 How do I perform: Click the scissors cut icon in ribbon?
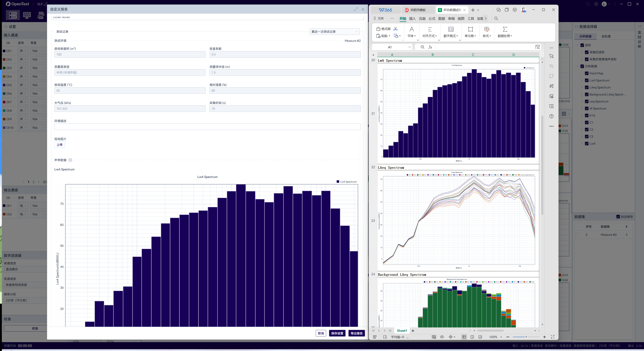pyautogui.click(x=395, y=29)
